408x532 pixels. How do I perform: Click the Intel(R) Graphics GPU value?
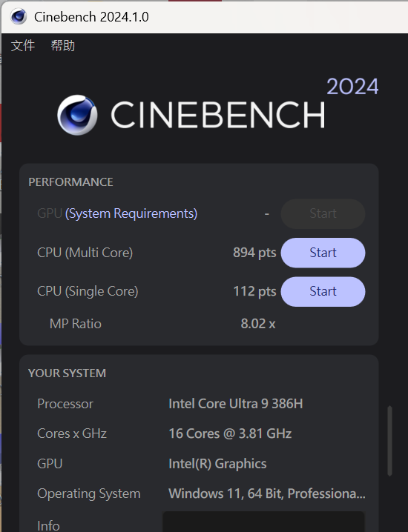point(217,464)
